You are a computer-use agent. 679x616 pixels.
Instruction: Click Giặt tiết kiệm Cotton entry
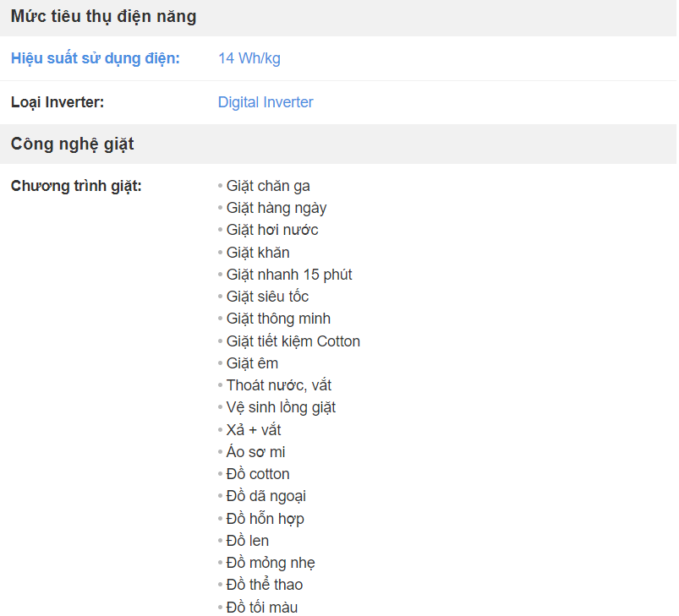click(293, 341)
